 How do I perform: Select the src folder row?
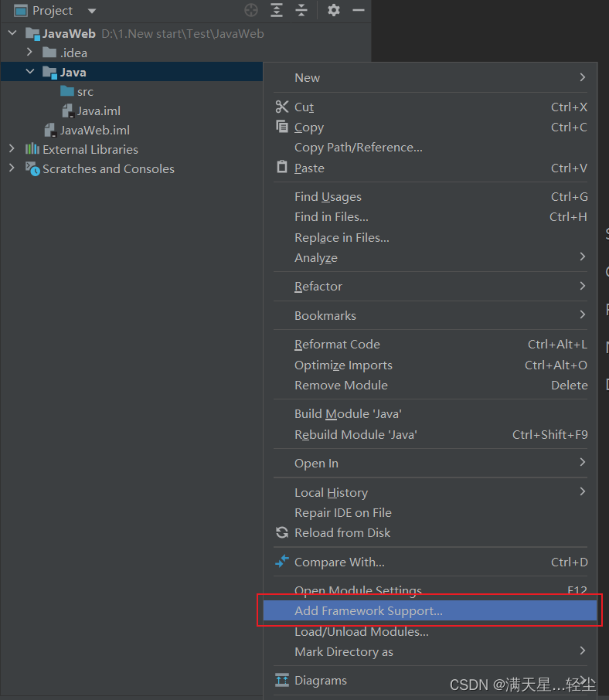coord(131,91)
